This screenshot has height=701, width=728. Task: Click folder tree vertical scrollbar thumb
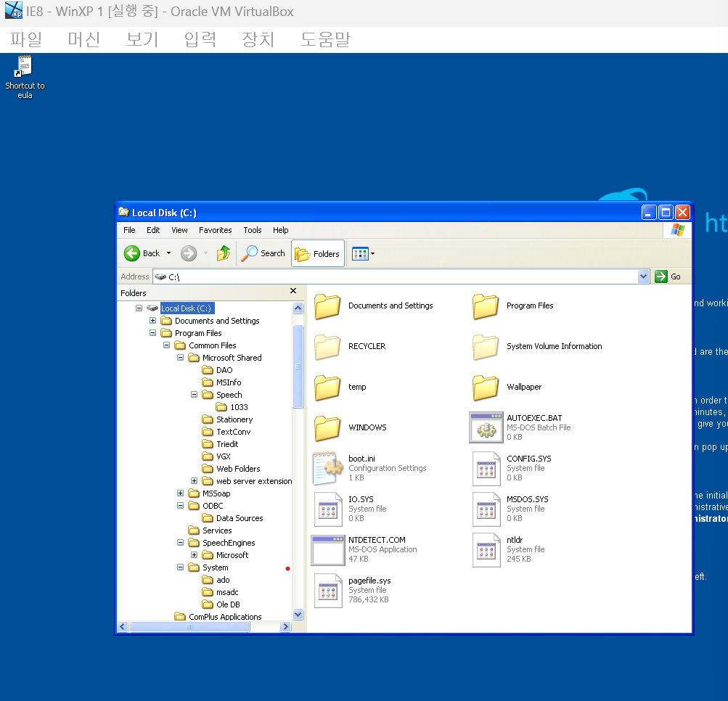pos(298,366)
